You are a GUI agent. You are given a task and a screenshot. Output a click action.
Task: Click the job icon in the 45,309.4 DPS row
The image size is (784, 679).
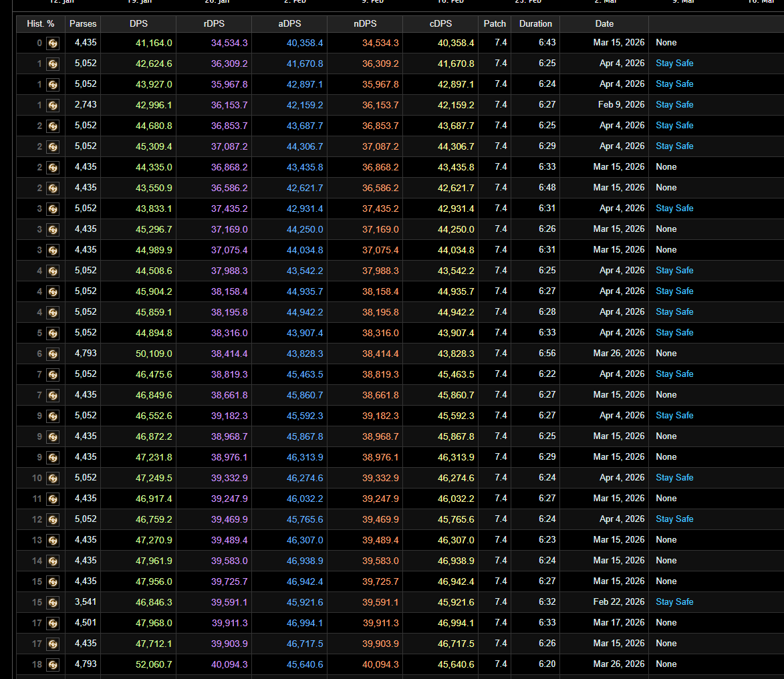pos(53,147)
